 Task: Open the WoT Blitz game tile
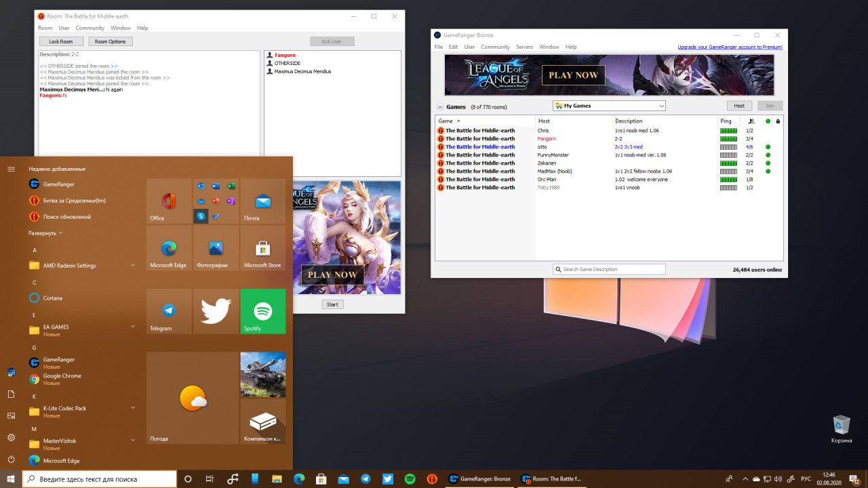pyautogui.click(x=263, y=374)
